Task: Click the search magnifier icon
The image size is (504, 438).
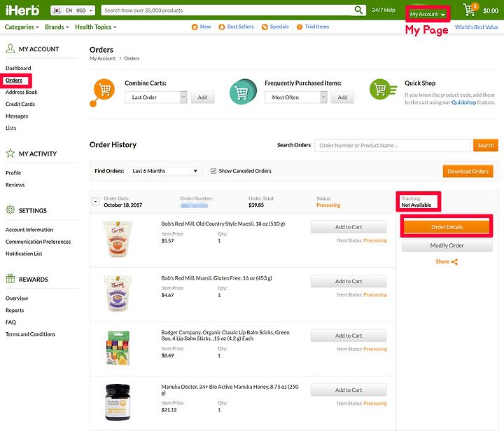Action: (358, 10)
